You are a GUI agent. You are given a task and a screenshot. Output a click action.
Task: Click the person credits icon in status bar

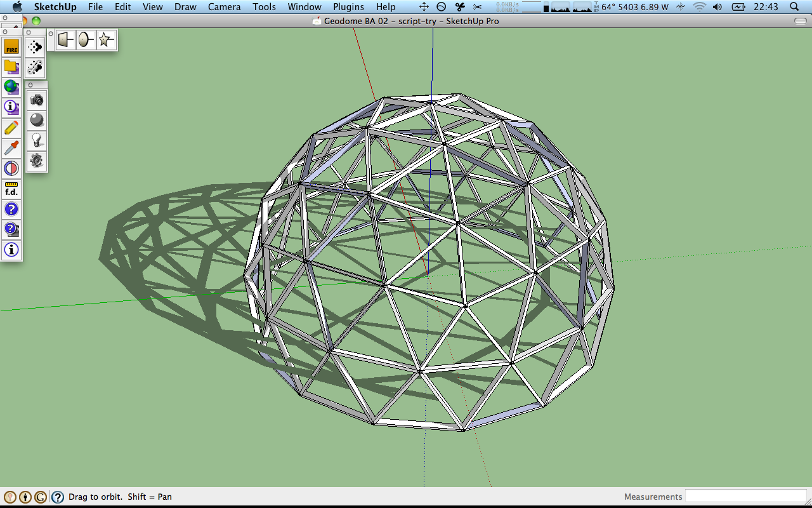[x=25, y=497]
